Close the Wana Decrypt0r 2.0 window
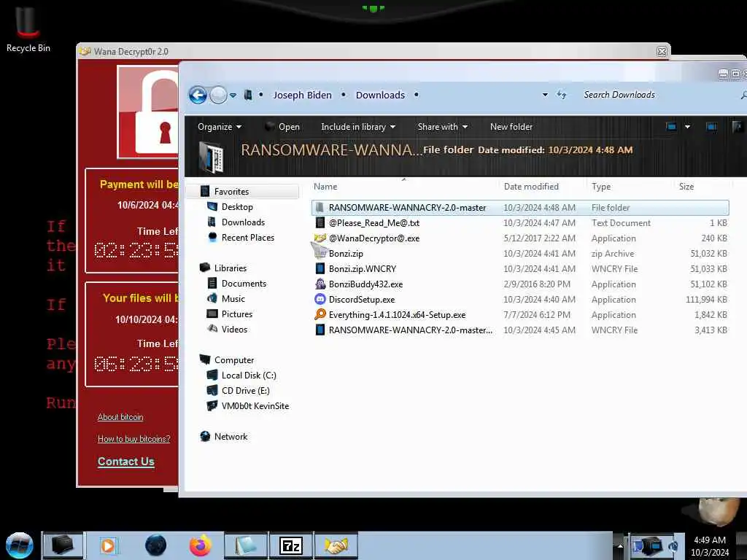 (x=662, y=52)
